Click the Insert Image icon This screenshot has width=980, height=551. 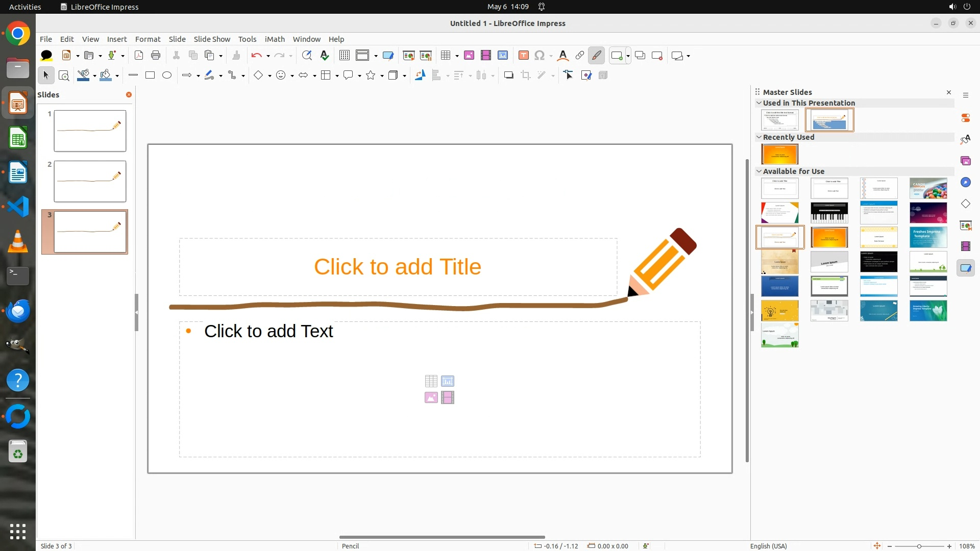pos(469,56)
